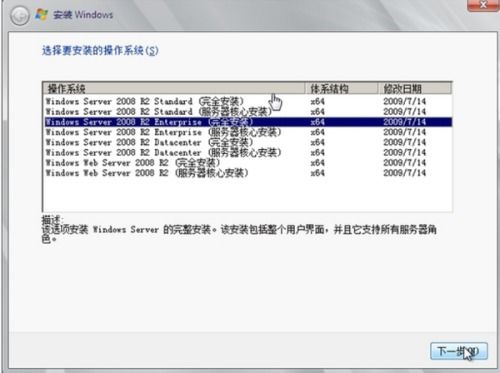
Task: Click the Windows flag logo icon
Action: coord(41,15)
